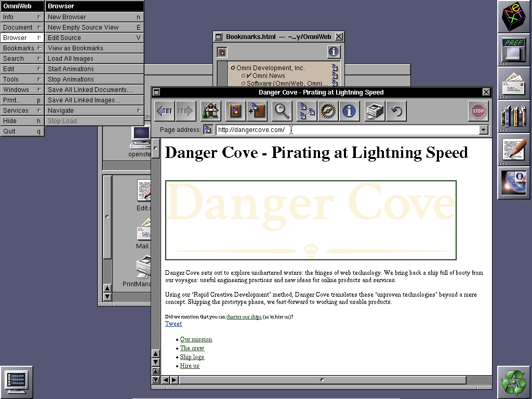The height and width of the screenshot is (399, 532).
Task: Click into the Page address field
Action: [348, 129]
